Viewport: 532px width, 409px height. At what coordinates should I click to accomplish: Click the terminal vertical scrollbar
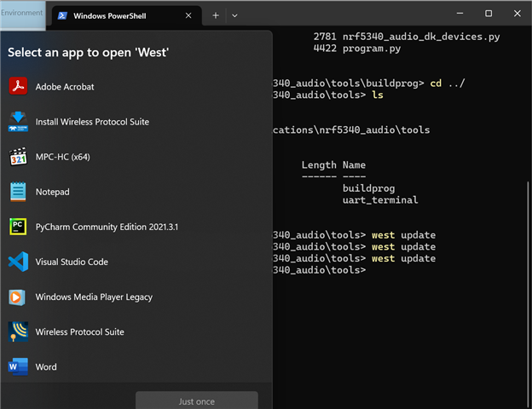tap(527, 293)
